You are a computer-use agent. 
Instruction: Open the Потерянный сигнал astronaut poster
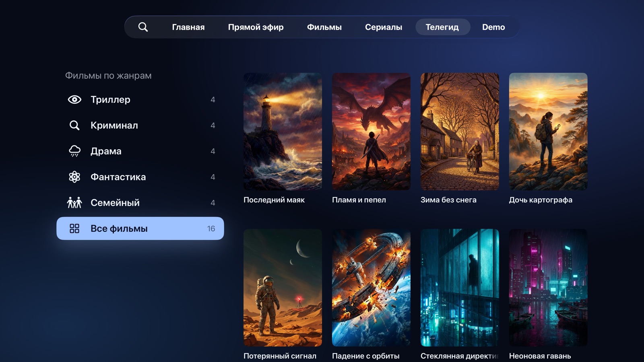[x=283, y=288]
